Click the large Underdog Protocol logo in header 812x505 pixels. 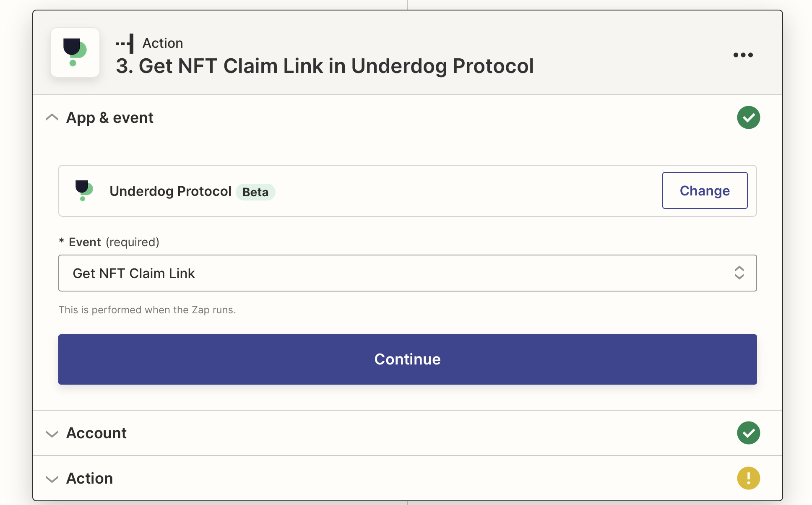click(75, 52)
